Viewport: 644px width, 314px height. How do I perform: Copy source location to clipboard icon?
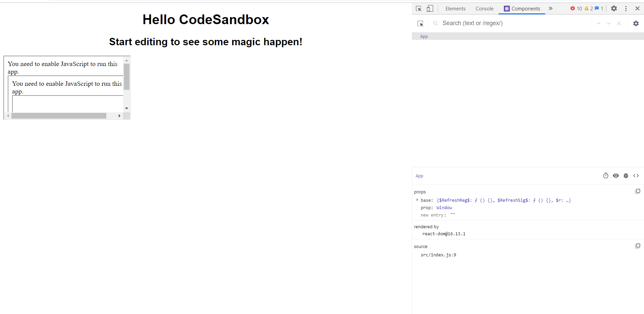click(x=638, y=246)
